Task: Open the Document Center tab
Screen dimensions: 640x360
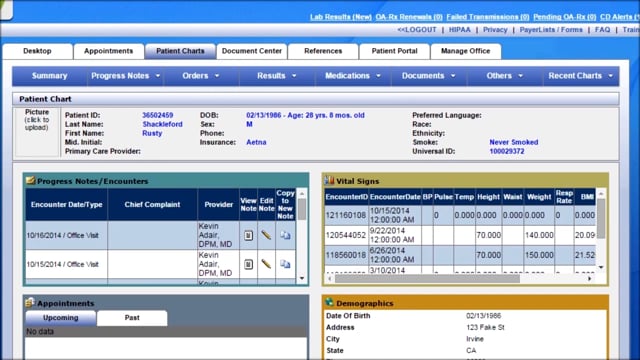Action: pyautogui.click(x=252, y=51)
